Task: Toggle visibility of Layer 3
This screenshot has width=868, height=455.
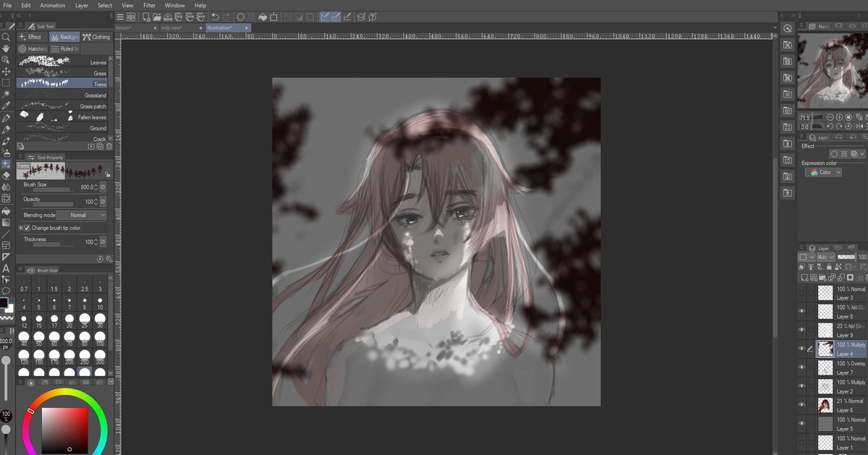Action: click(x=801, y=292)
